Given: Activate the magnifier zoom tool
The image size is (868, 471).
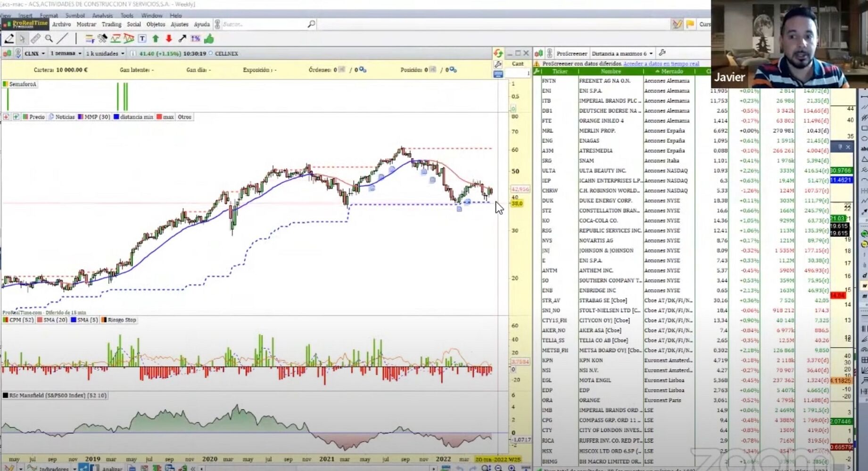Looking at the screenshot, I should pos(49,39).
